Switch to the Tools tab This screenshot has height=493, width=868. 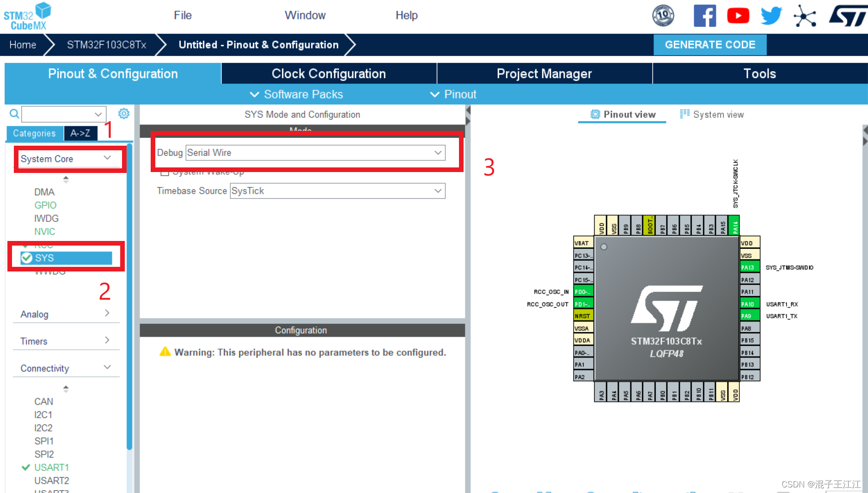[x=759, y=74]
